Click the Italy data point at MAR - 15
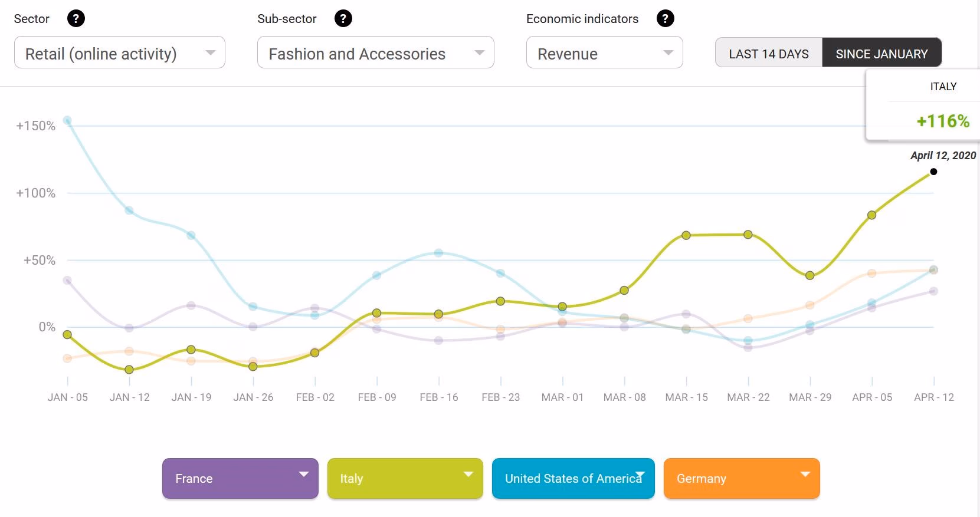Image resolution: width=980 pixels, height=517 pixels. point(686,235)
